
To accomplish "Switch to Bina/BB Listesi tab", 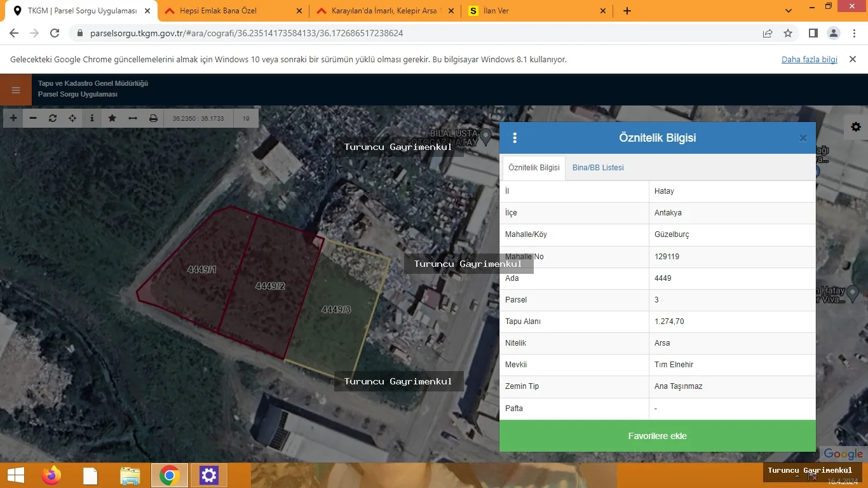I will [x=598, y=168].
